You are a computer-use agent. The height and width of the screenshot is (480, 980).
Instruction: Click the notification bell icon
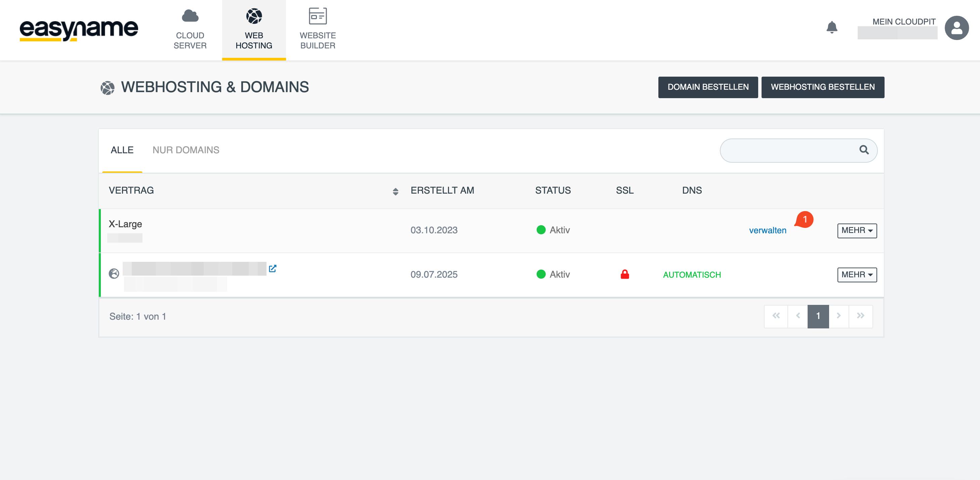(832, 28)
